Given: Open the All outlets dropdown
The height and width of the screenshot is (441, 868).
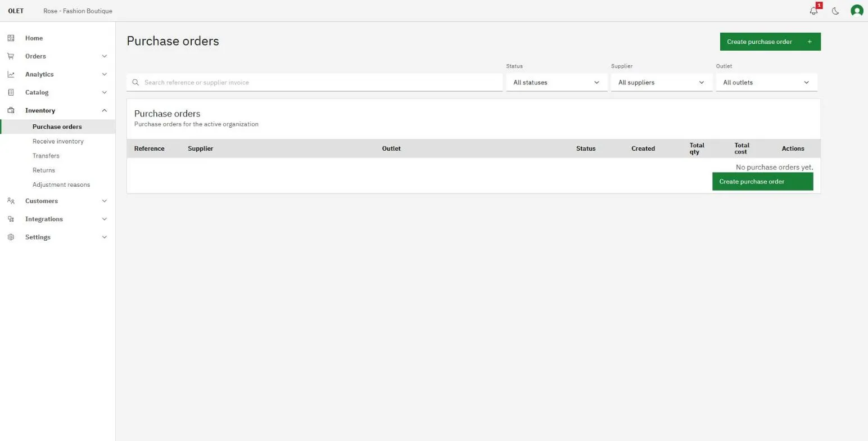Looking at the screenshot, I should point(766,82).
